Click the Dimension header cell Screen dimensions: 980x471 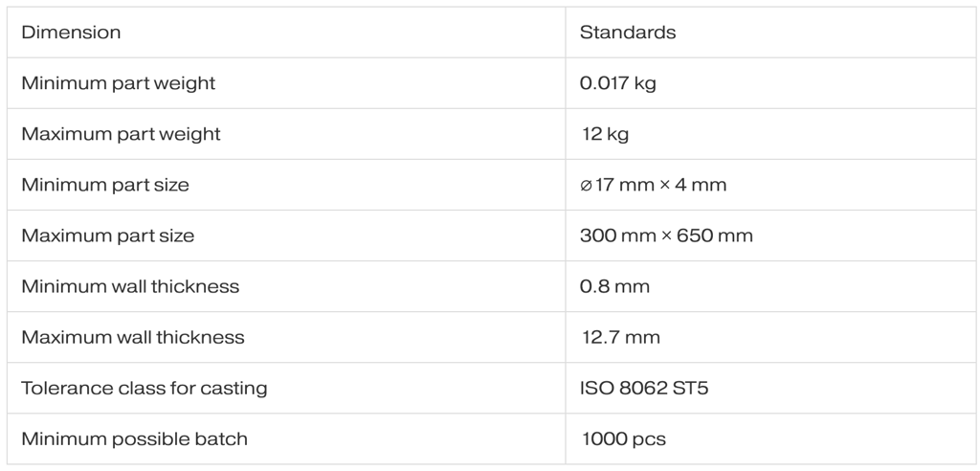(71, 33)
